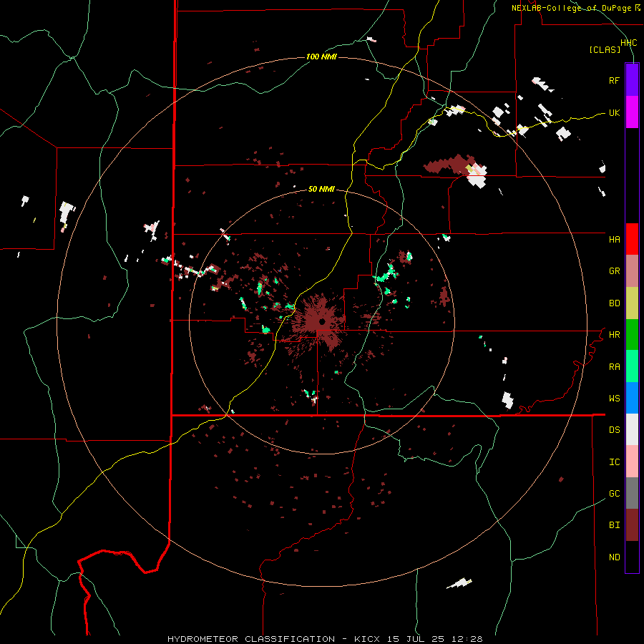This screenshot has width=644, height=644.
Task: Click the green HR legend swatch
Action: coord(632,335)
